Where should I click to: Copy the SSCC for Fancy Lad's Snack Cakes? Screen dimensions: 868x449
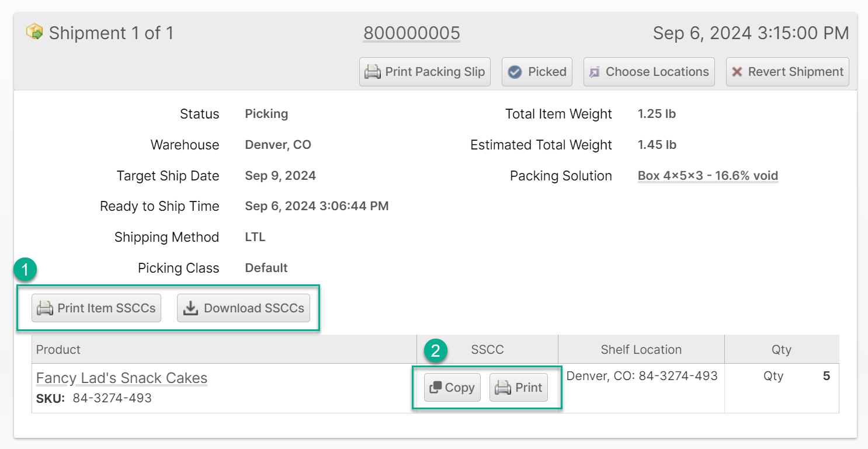tap(452, 388)
